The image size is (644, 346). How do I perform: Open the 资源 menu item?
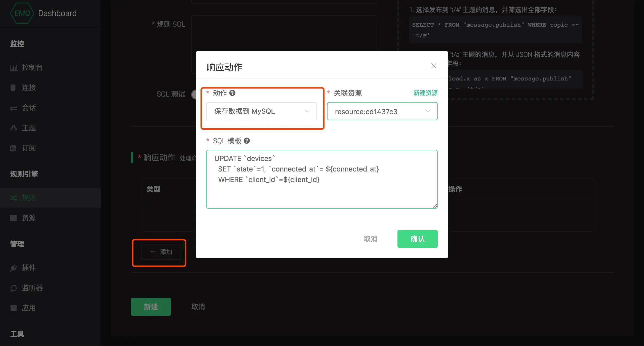click(29, 218)
